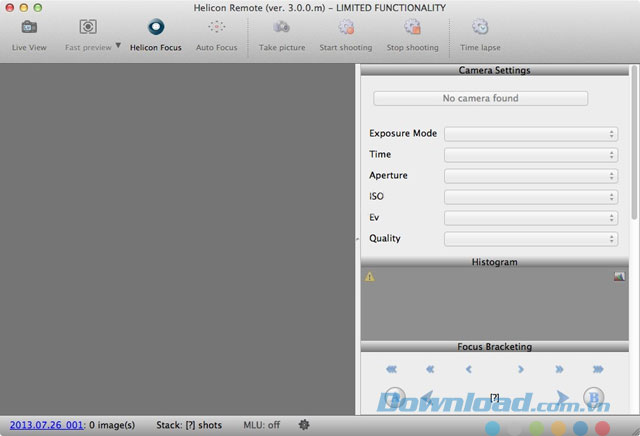Viewport: 640px width, 436px height.
Task: Click the Start shooting icon
Action: pos(345,27)
